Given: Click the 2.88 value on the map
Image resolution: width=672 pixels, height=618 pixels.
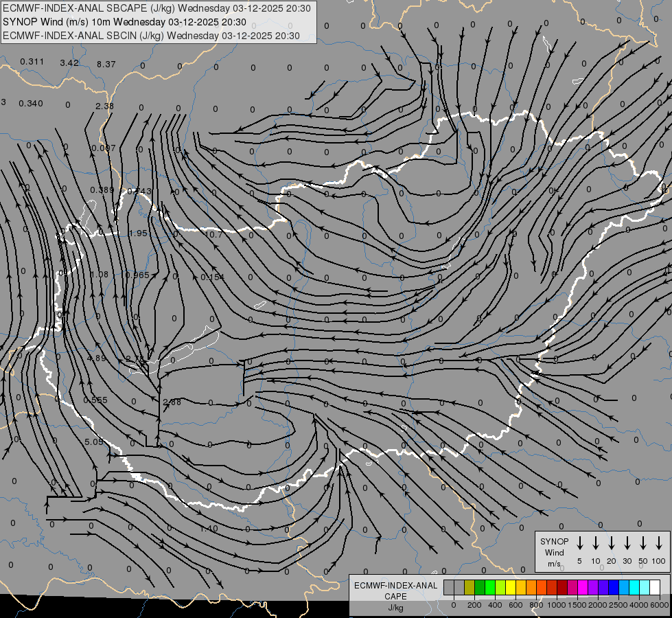Looking at the screenshot, I should pyautogui.click(x=172, y=402).
